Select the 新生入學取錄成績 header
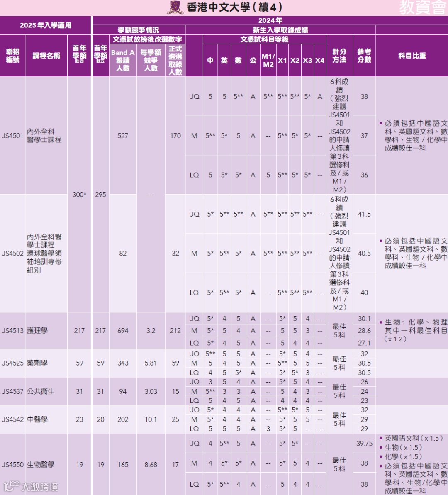The height and width of the screenshot is (495, 448). pos(280,30)
